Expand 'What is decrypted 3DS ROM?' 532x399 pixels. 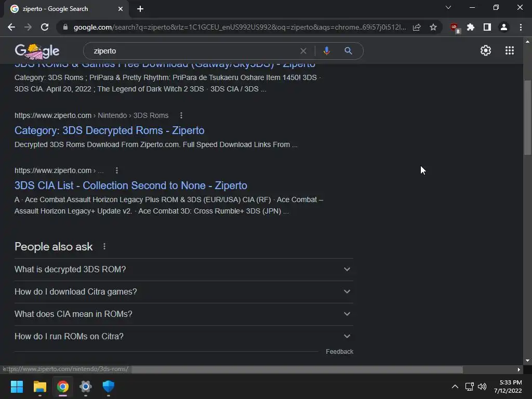point(183,270)
